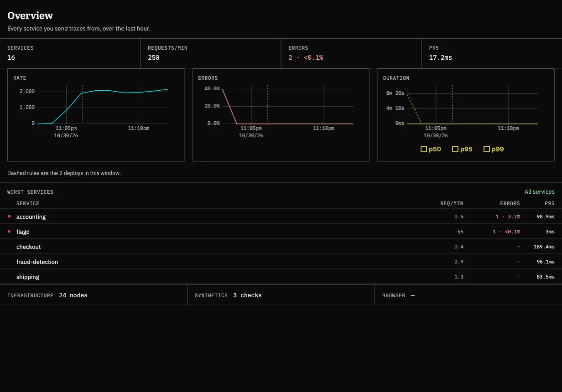562x392 pixels.
Task: Open the accounting service row
Action: tap(281, 217)
